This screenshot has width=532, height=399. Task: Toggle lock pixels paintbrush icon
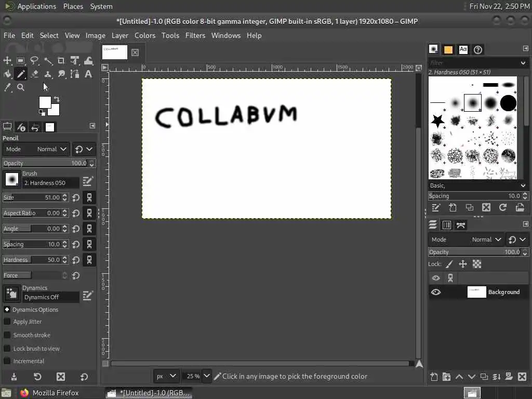(x=449, y=264)
